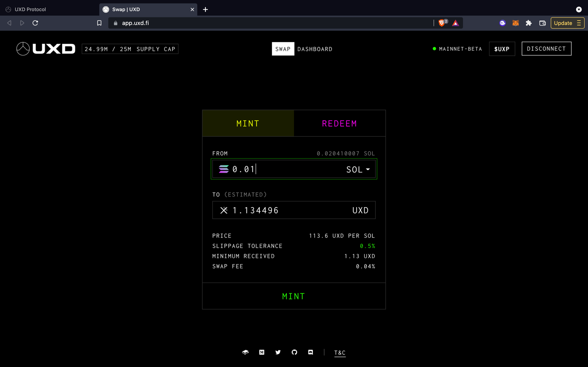The image size is (588, 367).
Task: Click the SLIPPAGE TOLERANCE label
Action: pos(248,246)
